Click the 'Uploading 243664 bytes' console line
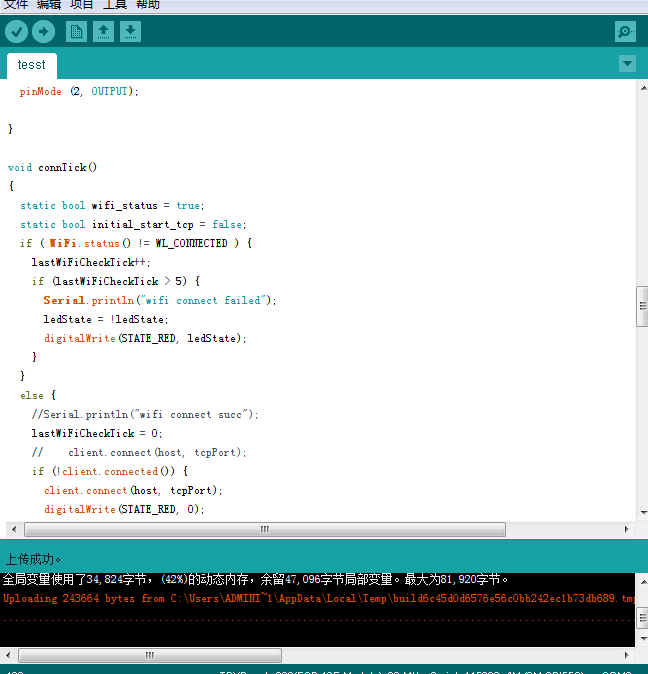The height and width of the screenshot is (674, 648). click(318, 598)
